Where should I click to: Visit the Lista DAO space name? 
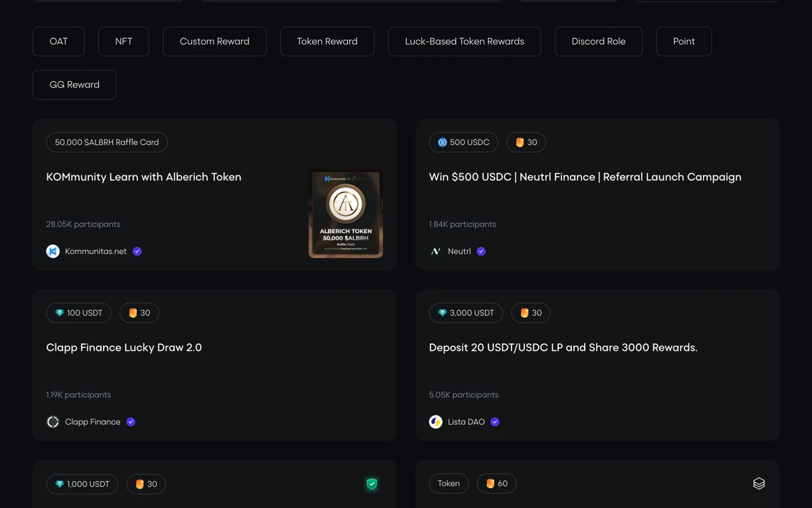[466, 422]
